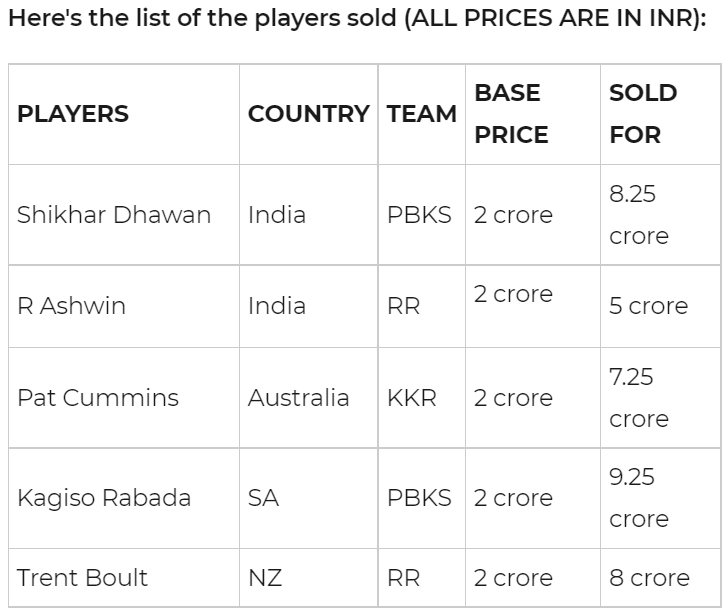Click the 7.25 crore sold price
Viewport: 728px width, 608px height.
pos(638,398)
